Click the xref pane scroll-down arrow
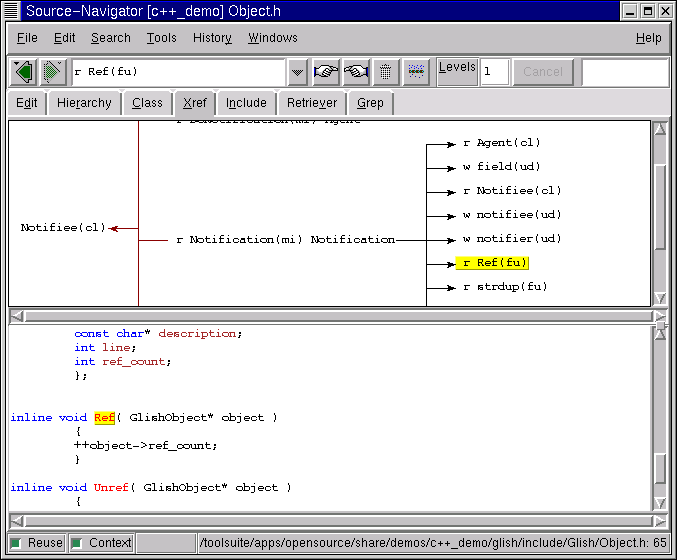Screen dimensions: 677x560 point(660,298)
